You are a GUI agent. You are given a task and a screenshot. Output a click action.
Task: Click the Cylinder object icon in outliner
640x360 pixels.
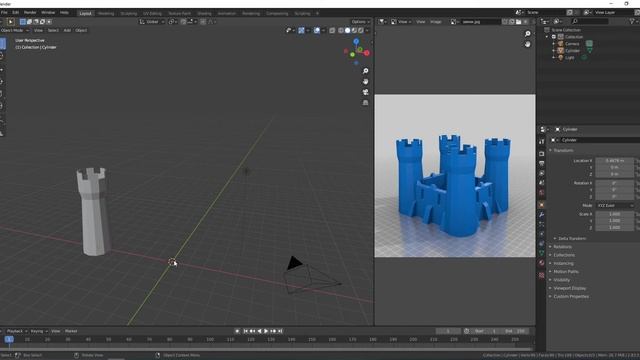560,51
